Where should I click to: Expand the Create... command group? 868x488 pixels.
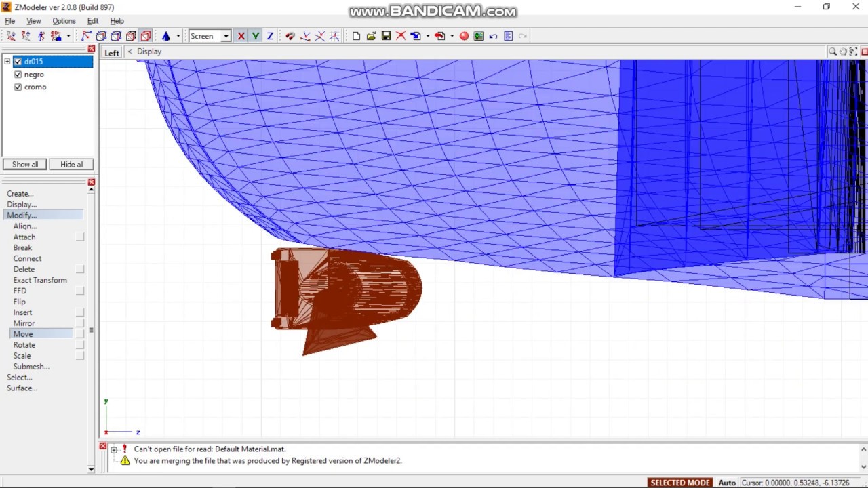20,194
